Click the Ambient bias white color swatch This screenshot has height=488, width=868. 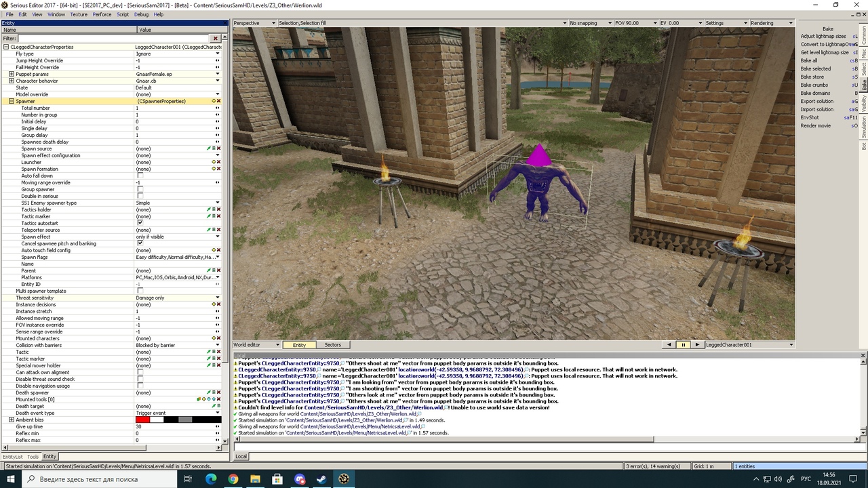point(157,420)
